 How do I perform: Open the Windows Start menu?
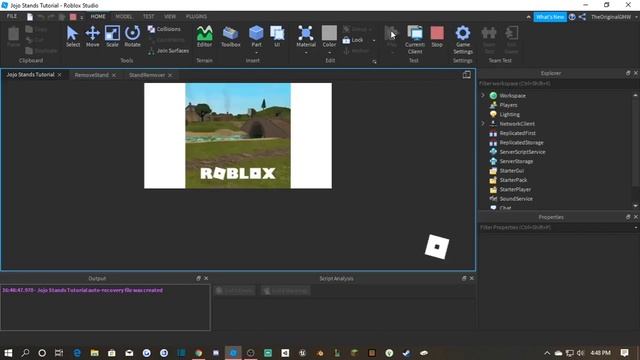coord(8,353)
